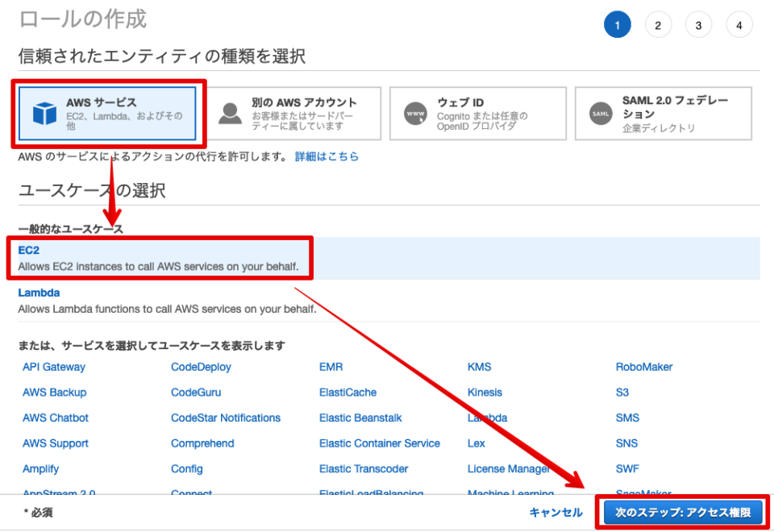Click the person silhouette icon for 別の AWS アカウント
The height and width of the screenshot is (532, 774).
[231, 114]
